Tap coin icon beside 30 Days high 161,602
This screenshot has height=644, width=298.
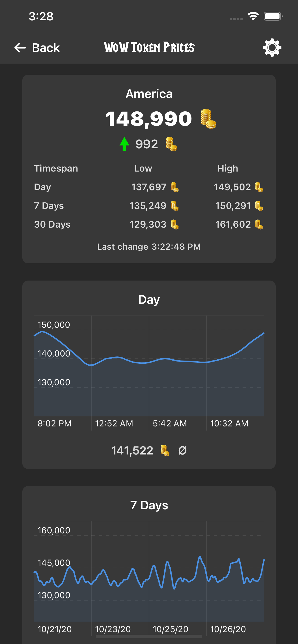tap(259, 224)
